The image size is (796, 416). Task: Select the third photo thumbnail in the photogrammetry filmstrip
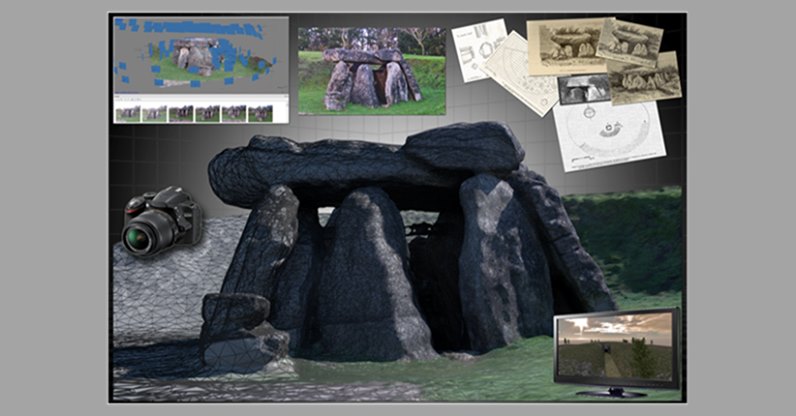pyautogui.click(x=181, y=113)
